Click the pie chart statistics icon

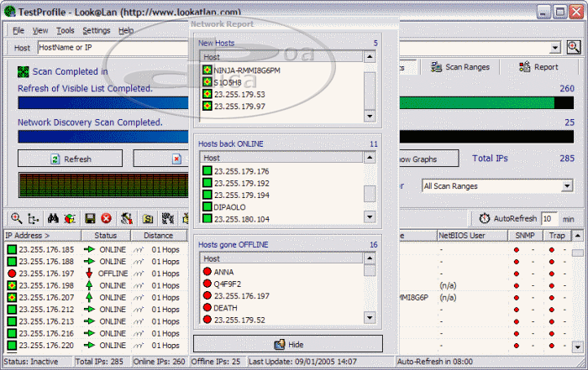[x=69, y=218]
